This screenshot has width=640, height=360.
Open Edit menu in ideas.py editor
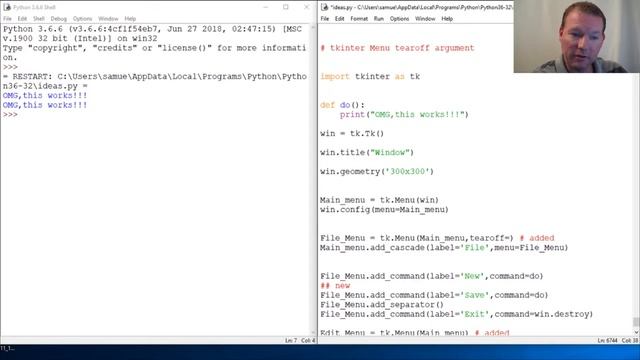340,19
